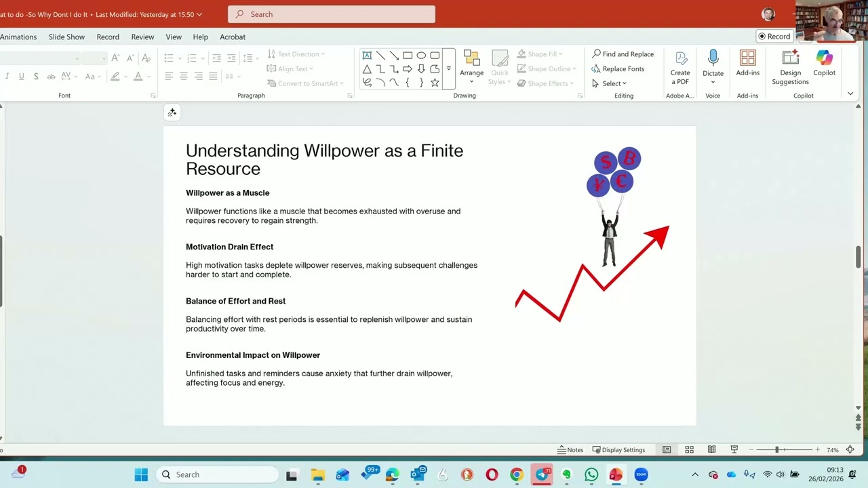Image resolution: width=868 pixels, height=488 pixels.
Task: Open Numbering dropdown arrow
Action: pos(202,58)
